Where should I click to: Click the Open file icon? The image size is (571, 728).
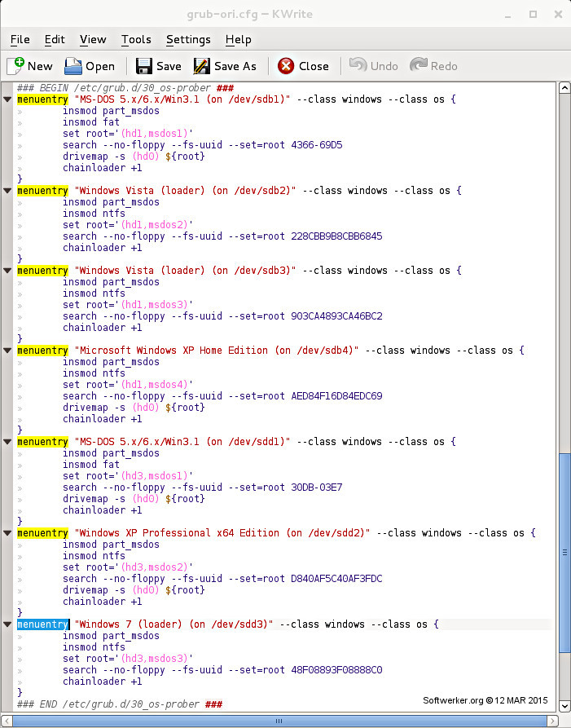[x=74, y=66]
